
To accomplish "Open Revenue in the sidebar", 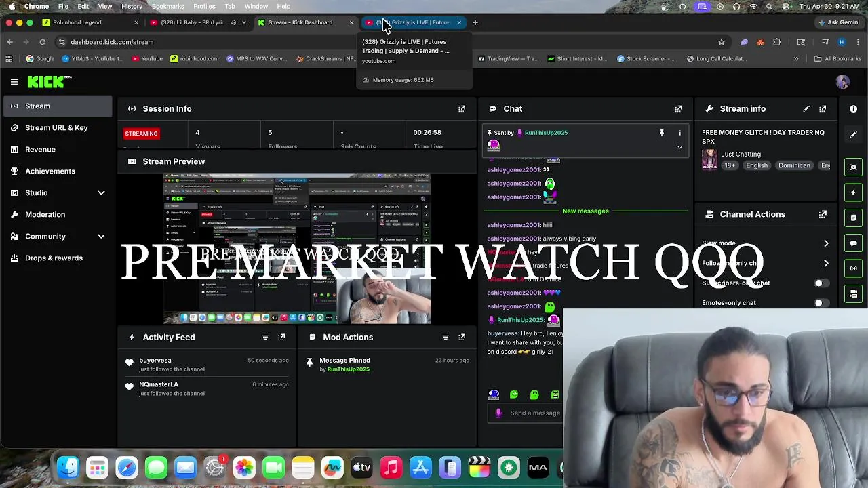I will click(x=58, y=150).
